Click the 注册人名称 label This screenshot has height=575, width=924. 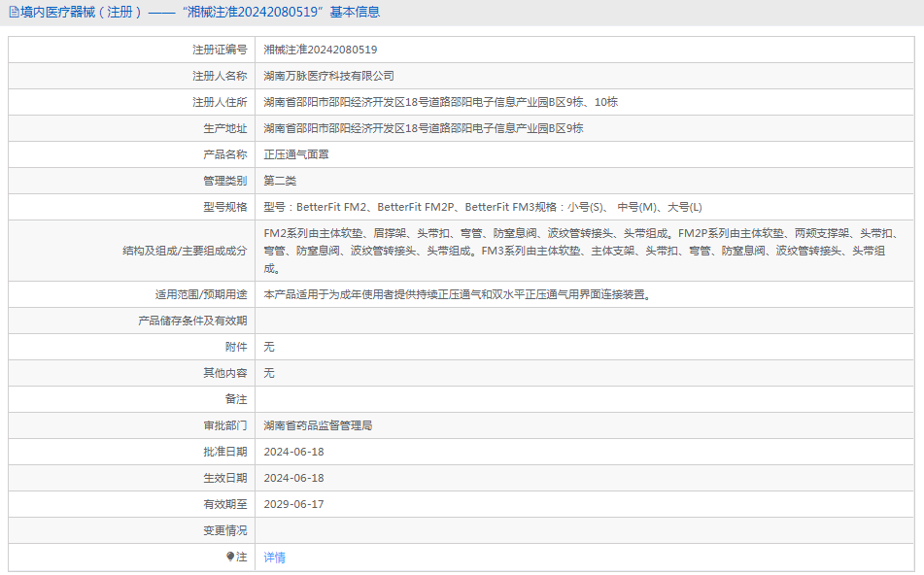[220, 76]
